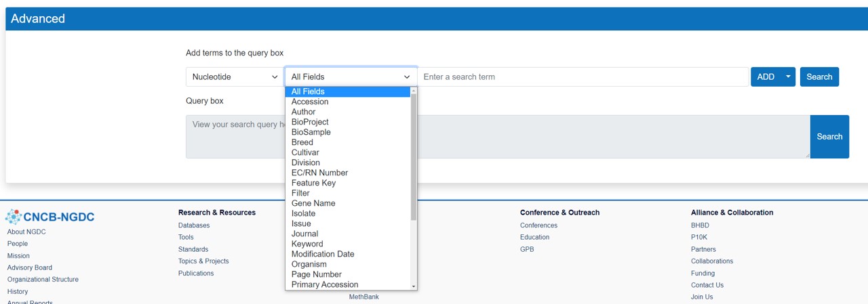
Task: Expand the ADD button dropdown arrow
Action: click(788, 77)
